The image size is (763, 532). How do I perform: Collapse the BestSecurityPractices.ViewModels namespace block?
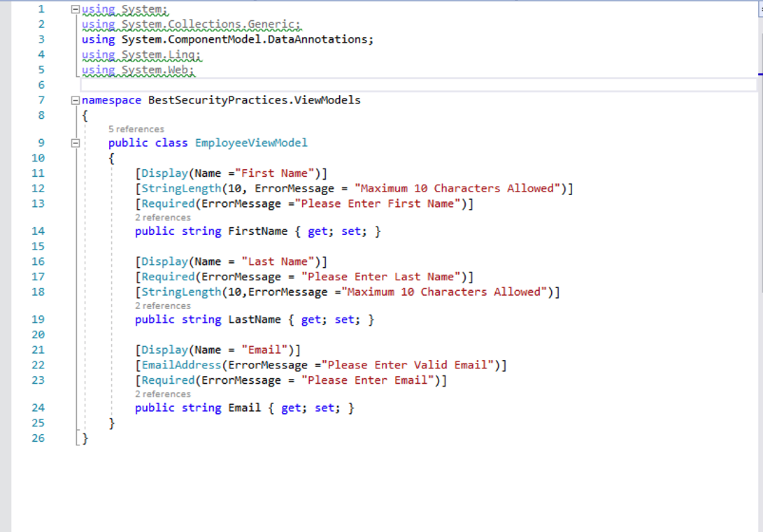[x=76, y=101]
